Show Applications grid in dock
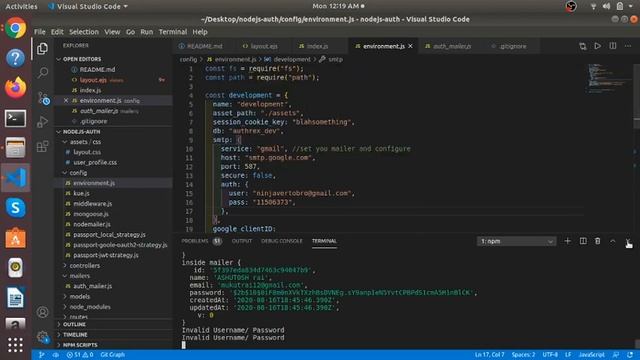Viewport: 640px width, 360px height. click(16, 345)
